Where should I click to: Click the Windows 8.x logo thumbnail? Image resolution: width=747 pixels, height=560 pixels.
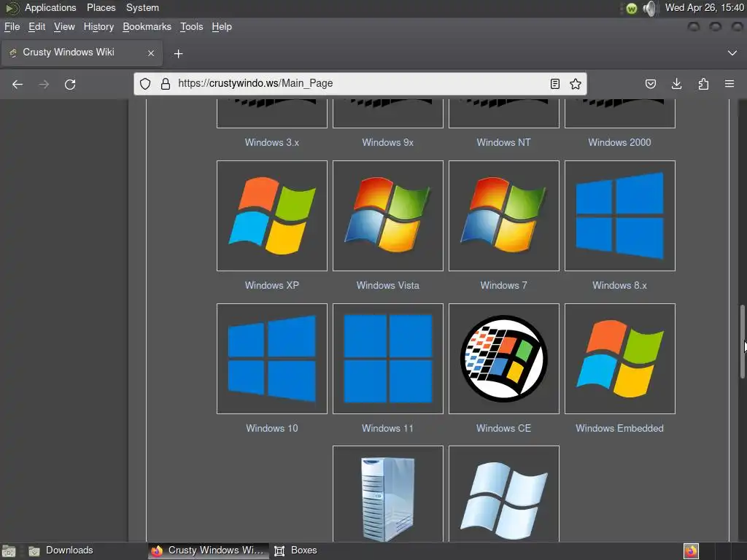(x=620, y=216)
